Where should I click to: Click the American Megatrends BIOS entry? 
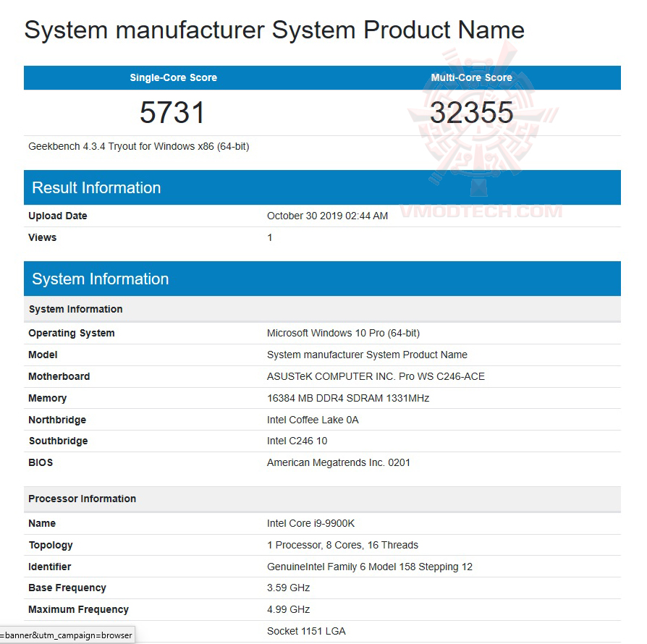[339, 462]
